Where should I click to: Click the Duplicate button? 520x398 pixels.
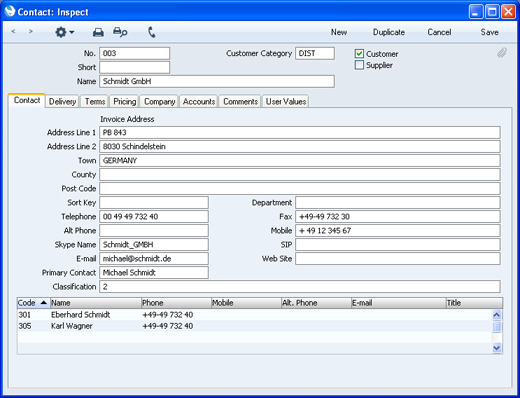[x=389, y=32]
